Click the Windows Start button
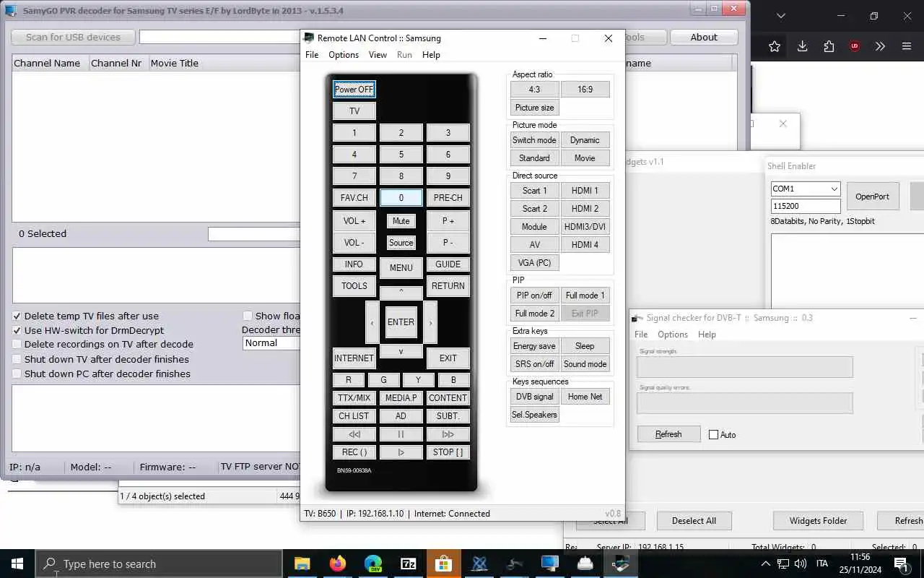The image size is (924, 578). click(x=17, y=564)
